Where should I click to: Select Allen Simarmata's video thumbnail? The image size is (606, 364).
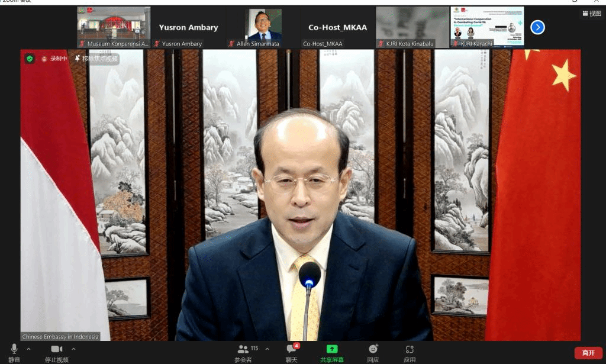[x=263, y=27]
